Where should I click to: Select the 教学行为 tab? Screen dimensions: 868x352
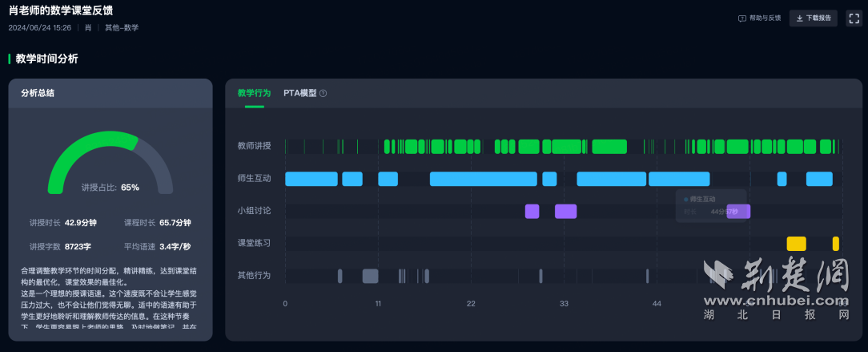click(254, 93)
